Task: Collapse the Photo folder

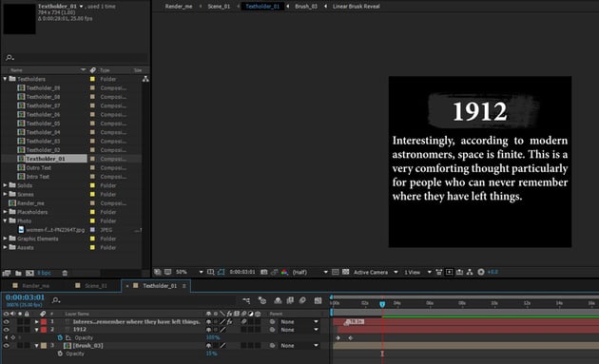Action: pyautogui.click(x=5, y=220)
